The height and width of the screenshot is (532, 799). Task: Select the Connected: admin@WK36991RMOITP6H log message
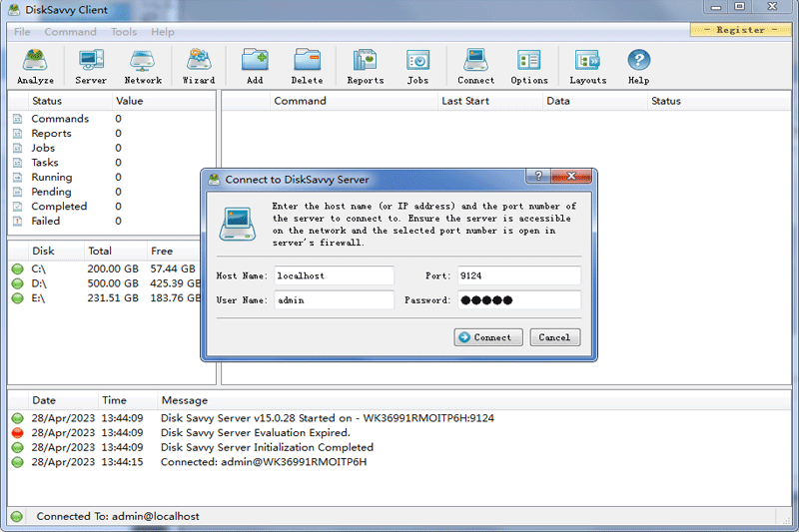(264, 462)
